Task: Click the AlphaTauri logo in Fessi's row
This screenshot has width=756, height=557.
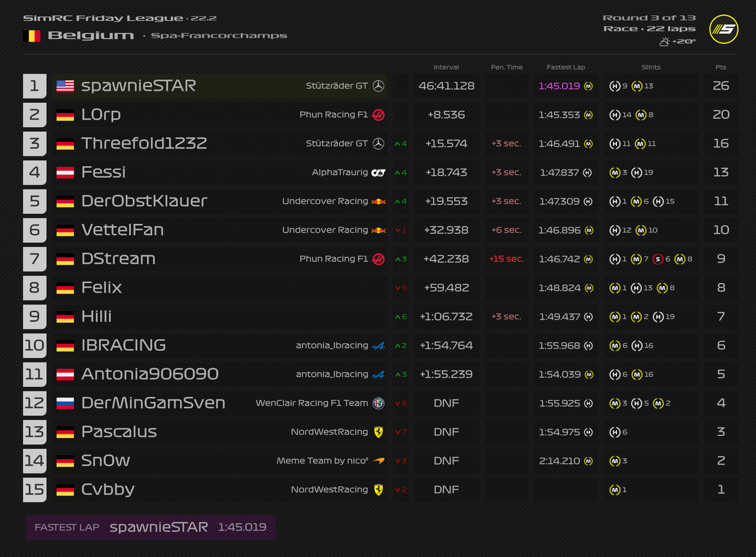Action: pyautogui.click(x=378, y=172)
